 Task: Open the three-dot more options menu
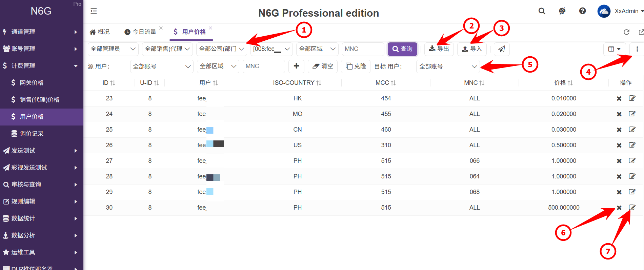(637, 49)
